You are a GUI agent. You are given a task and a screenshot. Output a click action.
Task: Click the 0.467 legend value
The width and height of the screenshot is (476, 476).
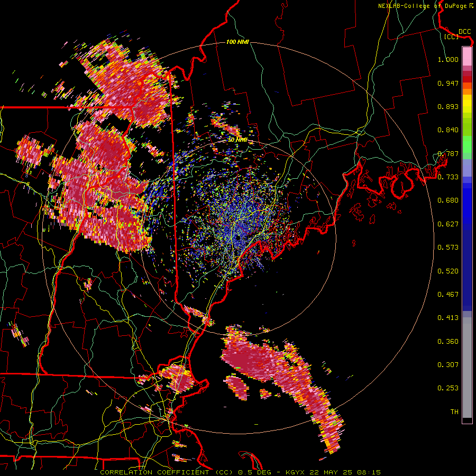(x=448, y=295)
